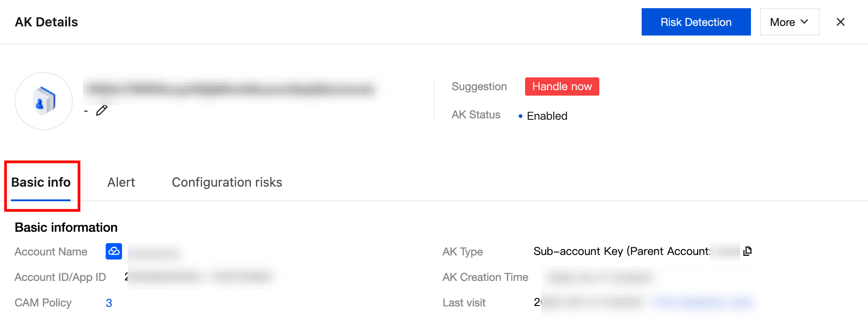Copy the parent account ID

coord(747,251)
